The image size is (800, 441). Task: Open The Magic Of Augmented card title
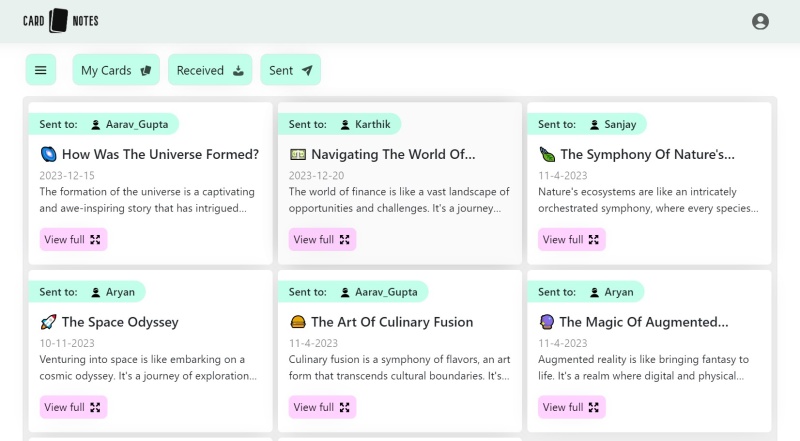[643, 322]
